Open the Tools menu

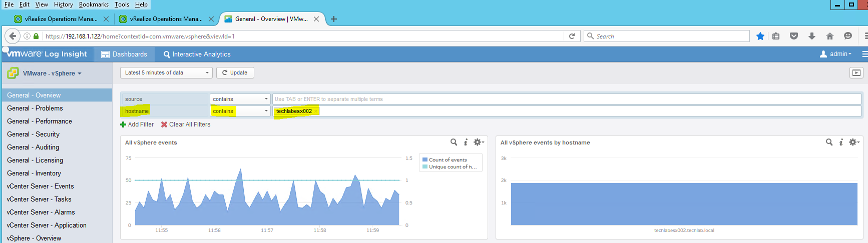pyautogui.click(x=122, y=4)
